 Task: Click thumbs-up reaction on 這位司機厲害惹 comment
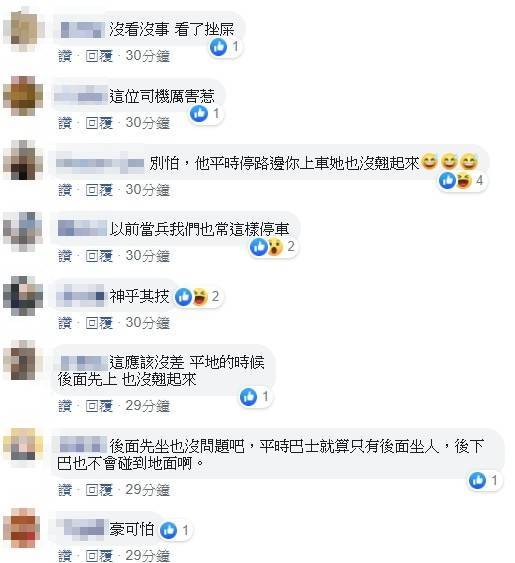(x=199, y=113)
